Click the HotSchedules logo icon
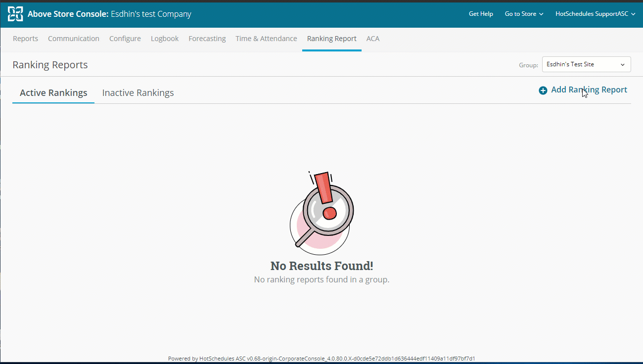The height and width of the screenshot is (364, 643). click(15, 14)
